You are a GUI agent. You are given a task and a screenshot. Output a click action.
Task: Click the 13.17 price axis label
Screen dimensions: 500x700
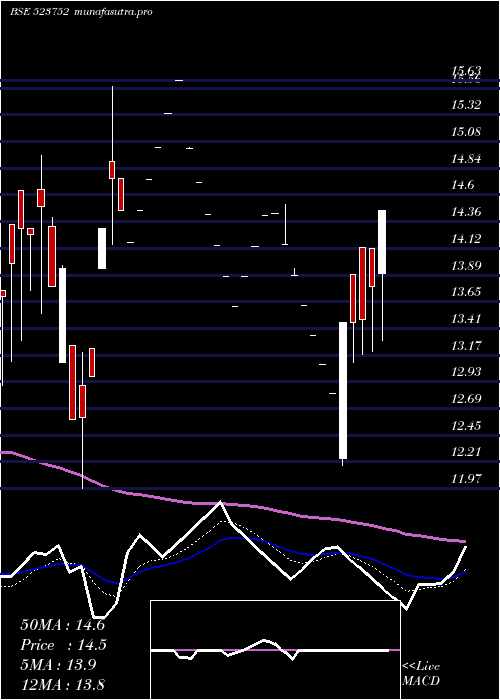[466, 345]
